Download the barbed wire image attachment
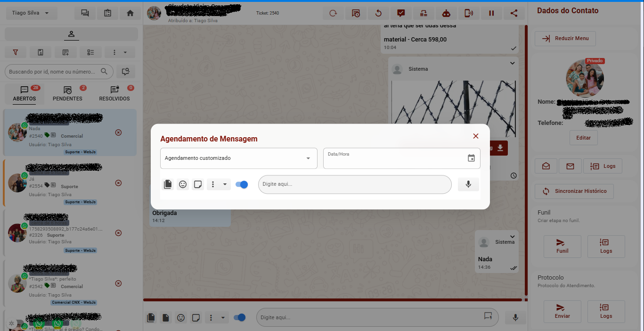The image size is (644, 331). (500, 149)
